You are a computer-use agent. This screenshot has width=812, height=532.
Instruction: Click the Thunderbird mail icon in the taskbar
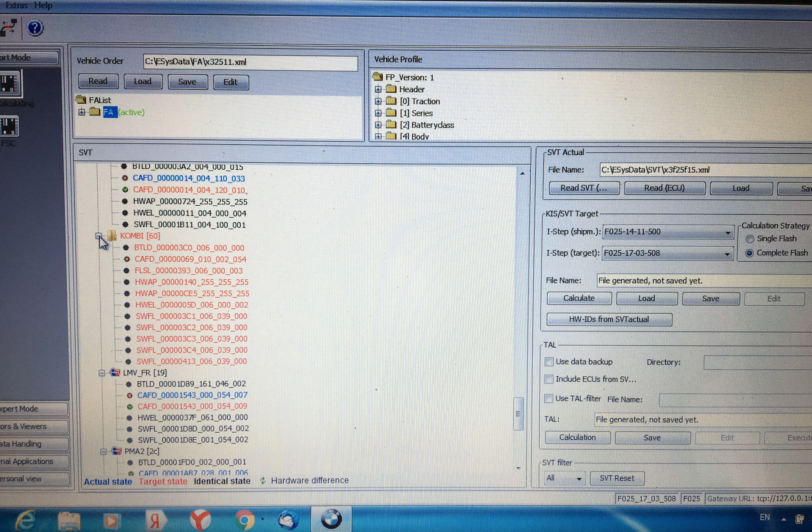pos(288,520)
